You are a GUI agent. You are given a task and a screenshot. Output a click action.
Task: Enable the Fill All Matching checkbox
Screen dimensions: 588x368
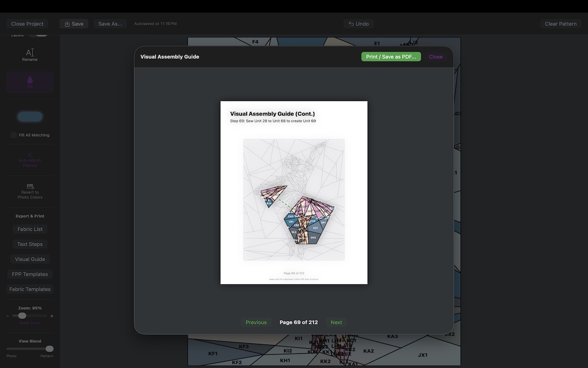pyautogui.click(x=14, y=135)
